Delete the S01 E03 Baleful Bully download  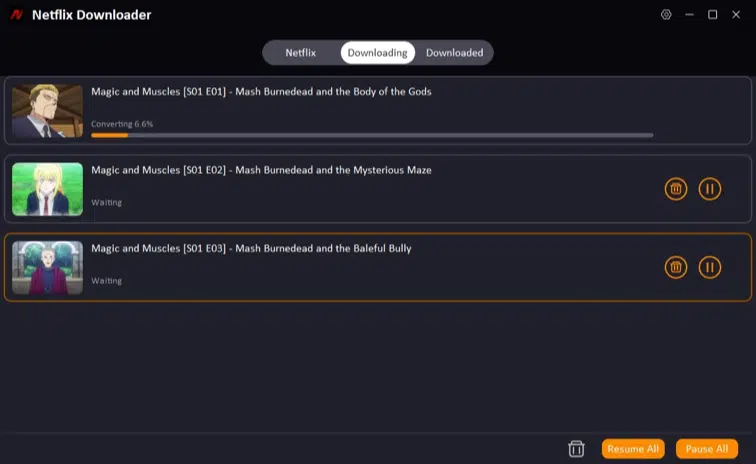coord(676,267)
